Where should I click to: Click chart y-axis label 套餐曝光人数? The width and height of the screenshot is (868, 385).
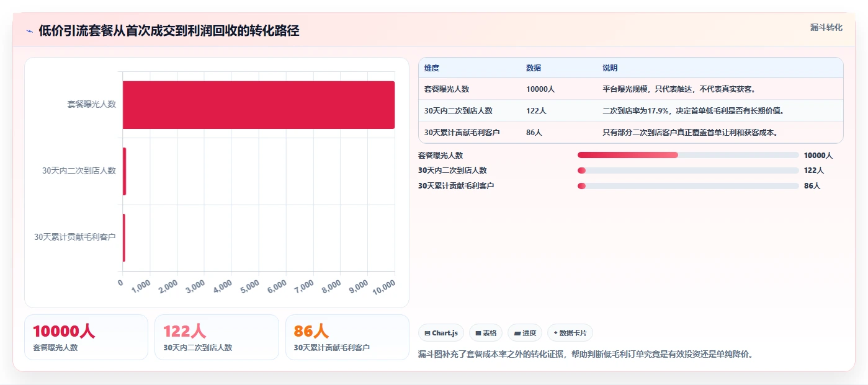(92, 105)
